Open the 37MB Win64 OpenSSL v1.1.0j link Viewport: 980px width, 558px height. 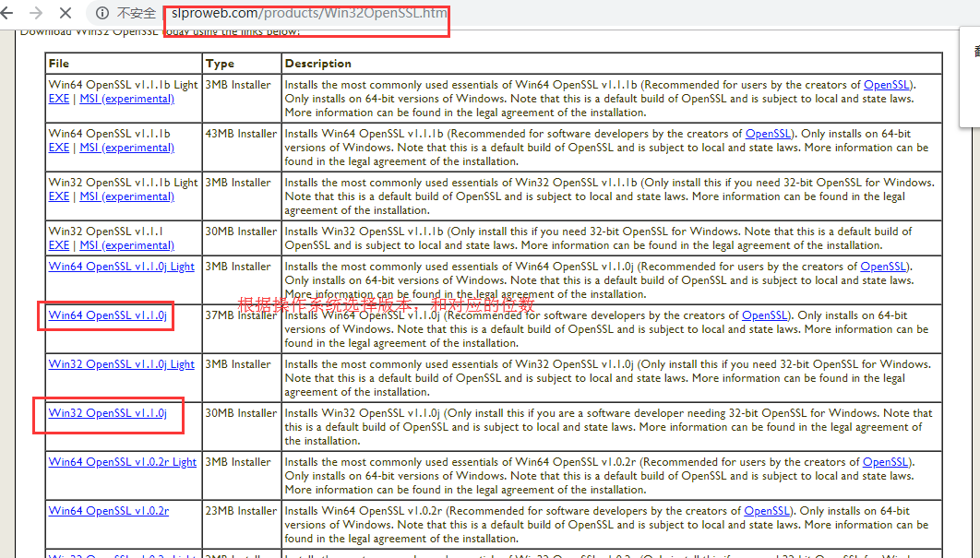(107, 315)
